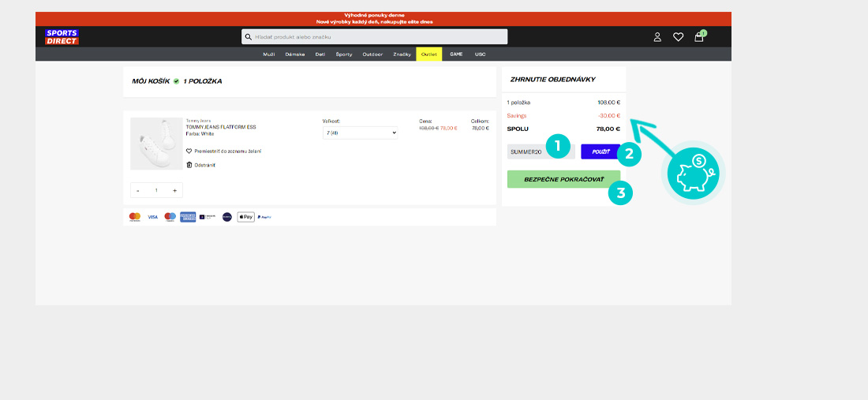Click the white sneakers product thumbnail

pyautogui.click(x=156, y=144)
